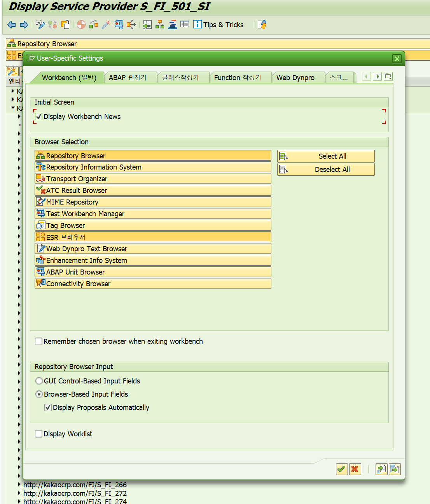Click the Back arrow in the toolbar
The image size is (430, 504).
[x=12, y=25]
